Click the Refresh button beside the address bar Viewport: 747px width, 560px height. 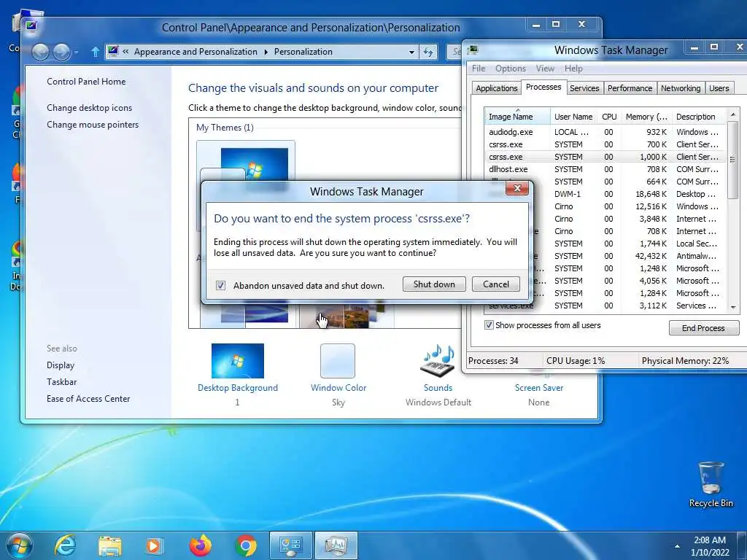[428, 52]
